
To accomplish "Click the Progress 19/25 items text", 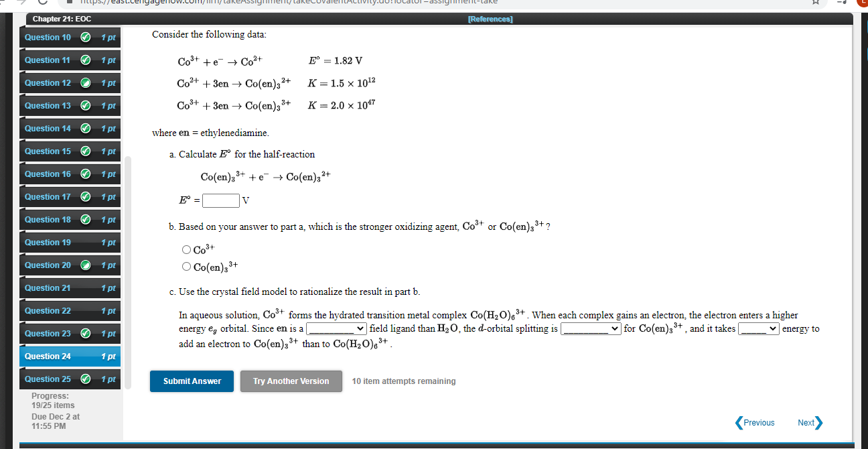I will tap(53, 401).
